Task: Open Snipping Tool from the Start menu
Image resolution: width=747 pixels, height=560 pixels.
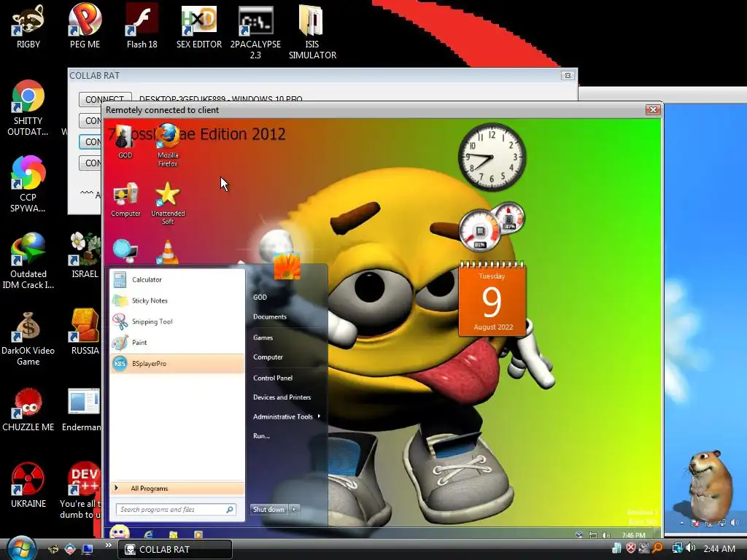Action: pyautogui.click(x=177, y=322)
